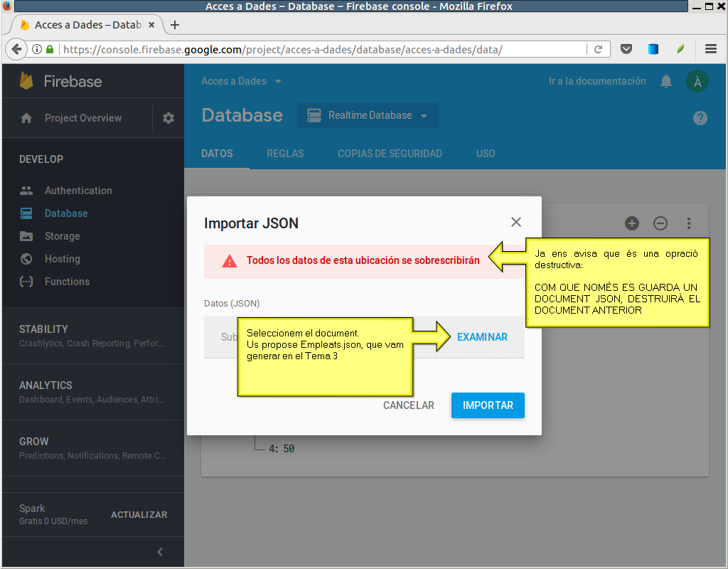The image size is (728, 569).
Task: Open the USO tab
Action: [x=486, y=154]
